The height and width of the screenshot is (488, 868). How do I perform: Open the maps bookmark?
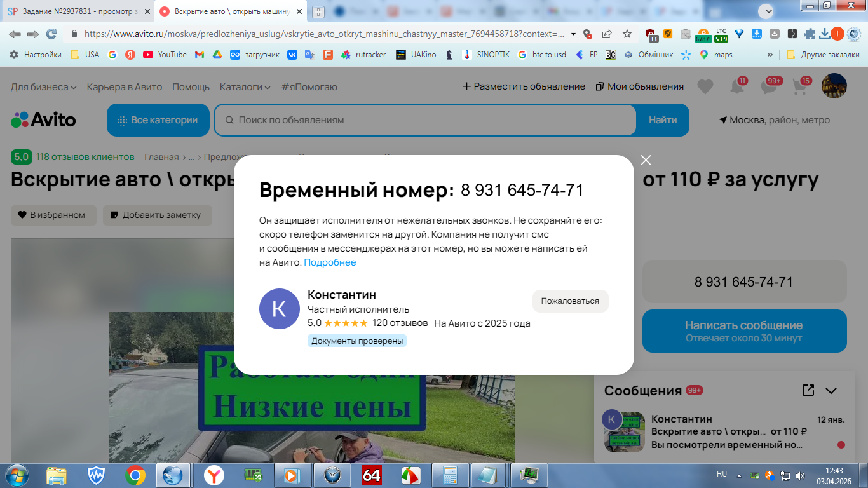[x=715, y=55]
